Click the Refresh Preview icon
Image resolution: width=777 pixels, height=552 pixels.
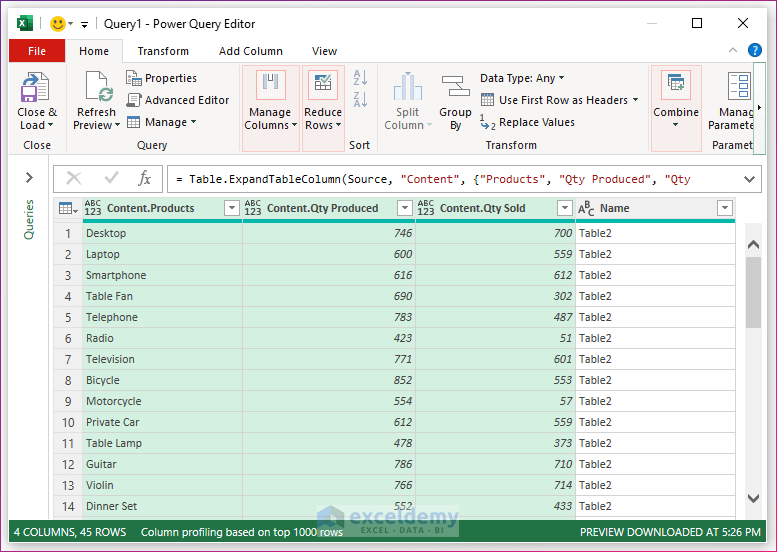(97, 88)
